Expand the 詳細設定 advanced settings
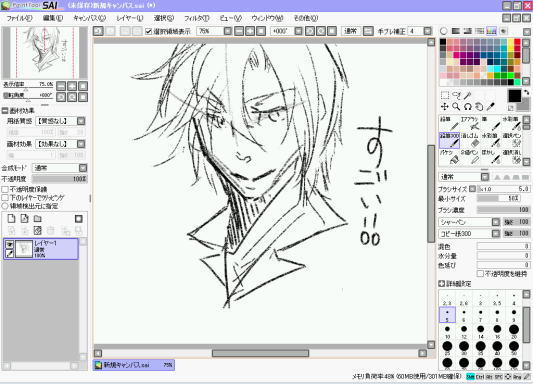The width and height of the screenshot is (533, 384). pos(441,283)
